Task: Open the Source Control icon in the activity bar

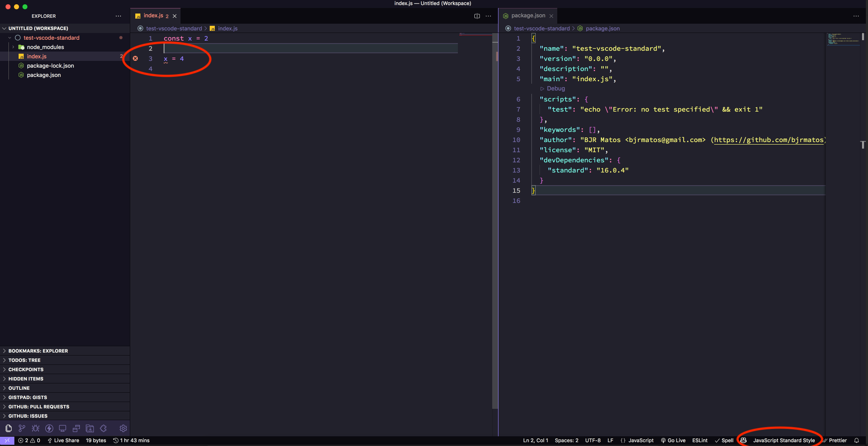Action: pyautogui.click(x=22, y=428)
